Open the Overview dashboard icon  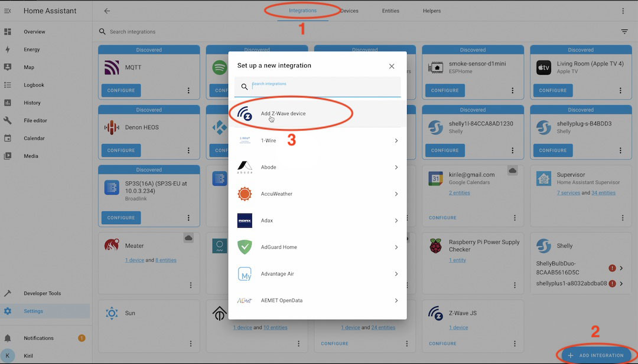(x=8, y=32)
